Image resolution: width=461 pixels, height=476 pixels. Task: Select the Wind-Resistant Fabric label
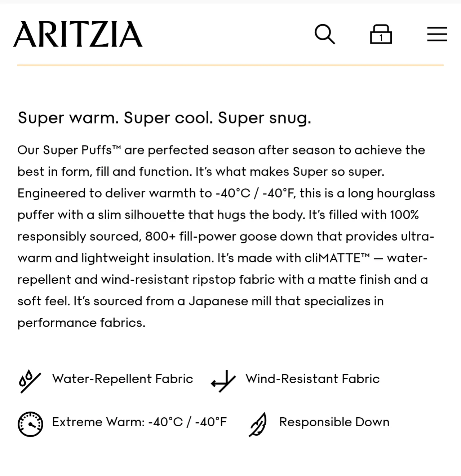click(312, 379)
